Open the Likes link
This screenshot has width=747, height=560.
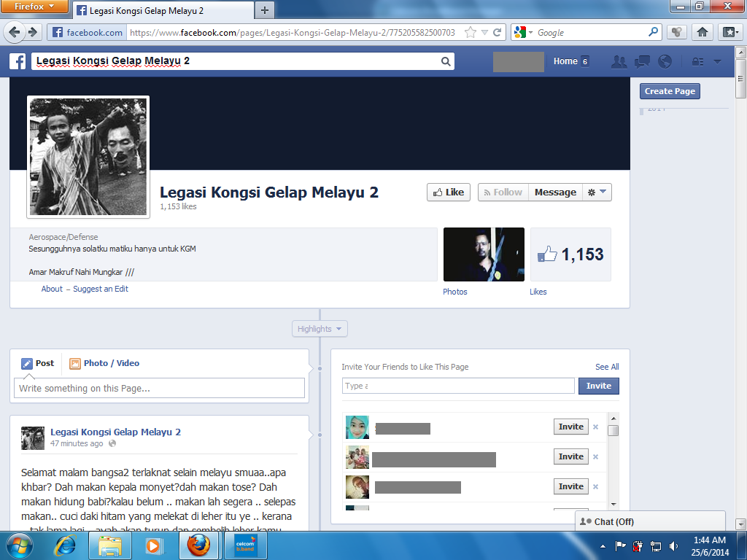click(x=538, y=292)
